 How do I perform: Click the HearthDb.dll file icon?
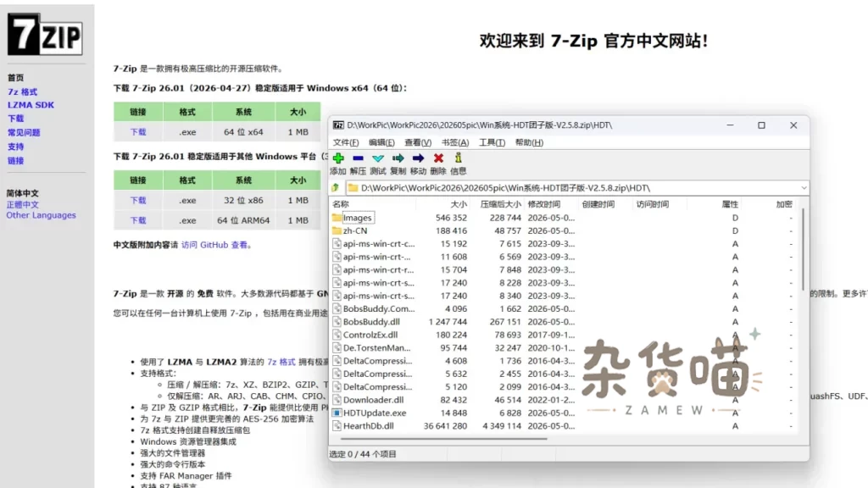point(337,426)
